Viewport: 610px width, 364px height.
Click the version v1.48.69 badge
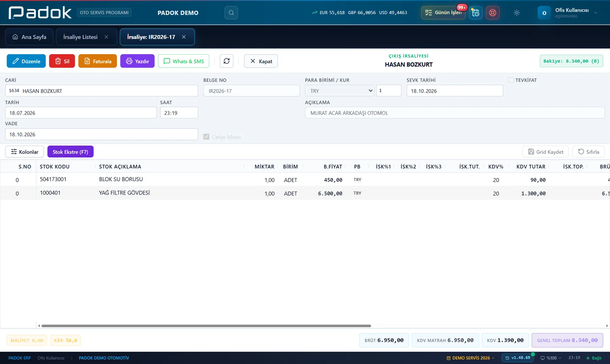tap(518, 358)
